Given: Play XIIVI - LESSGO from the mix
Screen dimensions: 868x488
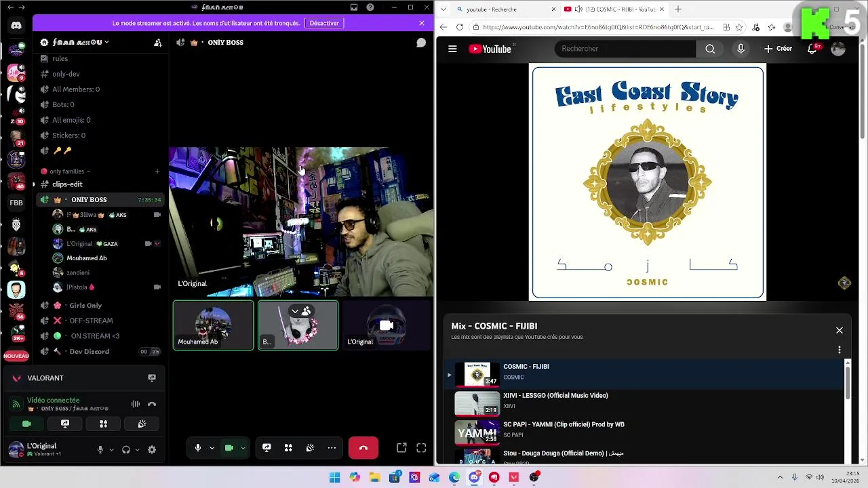Looking at the screenshot, I should click(x=644, y=403).
